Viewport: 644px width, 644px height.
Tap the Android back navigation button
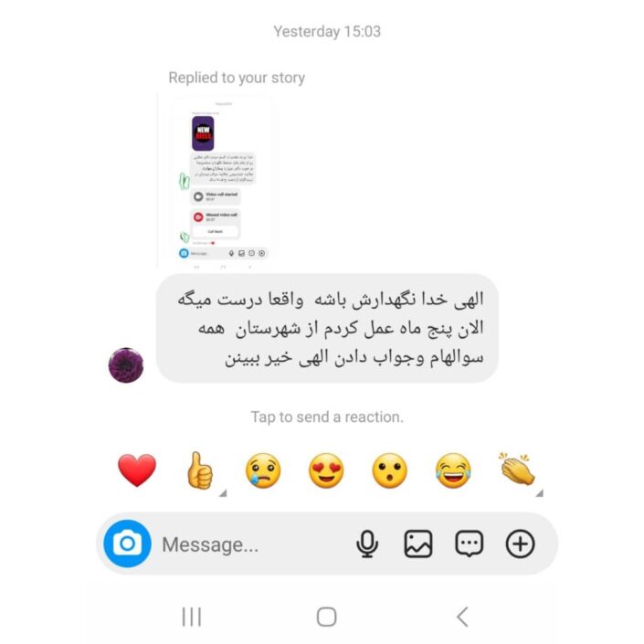click(462, 617)
